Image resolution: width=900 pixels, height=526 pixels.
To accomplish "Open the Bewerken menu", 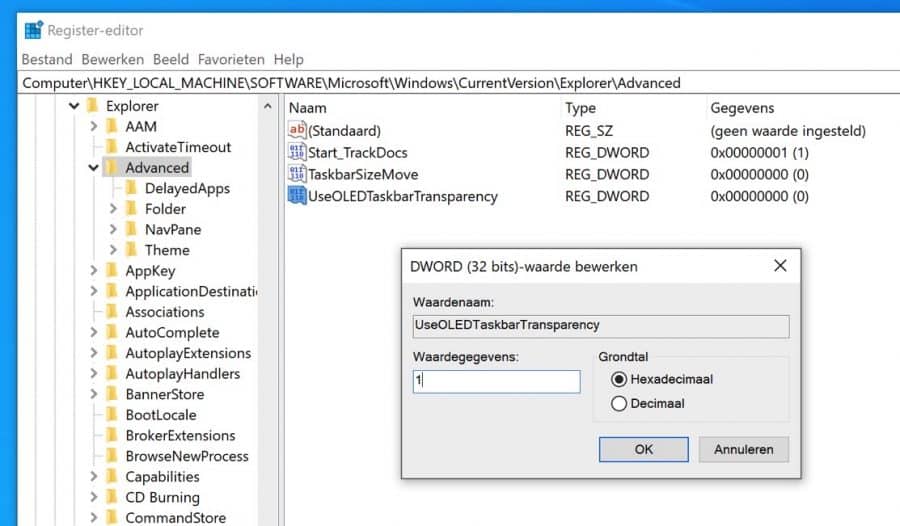I will pos(112,59).
